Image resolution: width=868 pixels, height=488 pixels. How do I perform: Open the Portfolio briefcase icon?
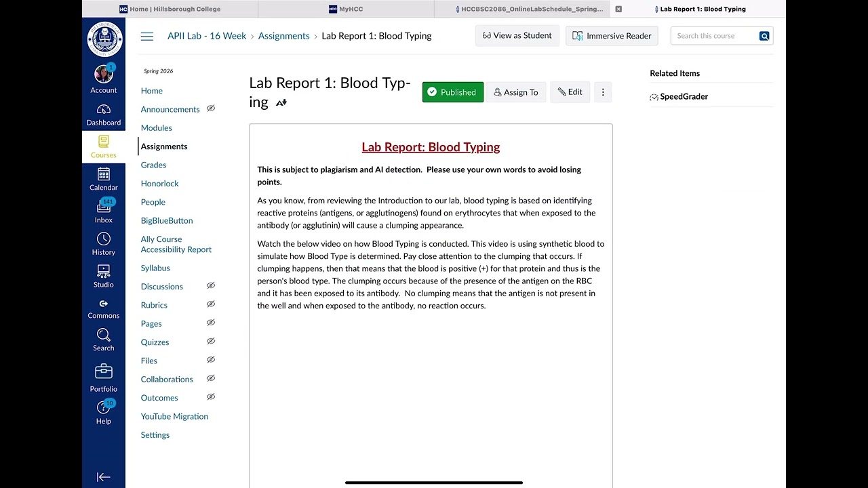pyautogui.click(x=104, y=371)
